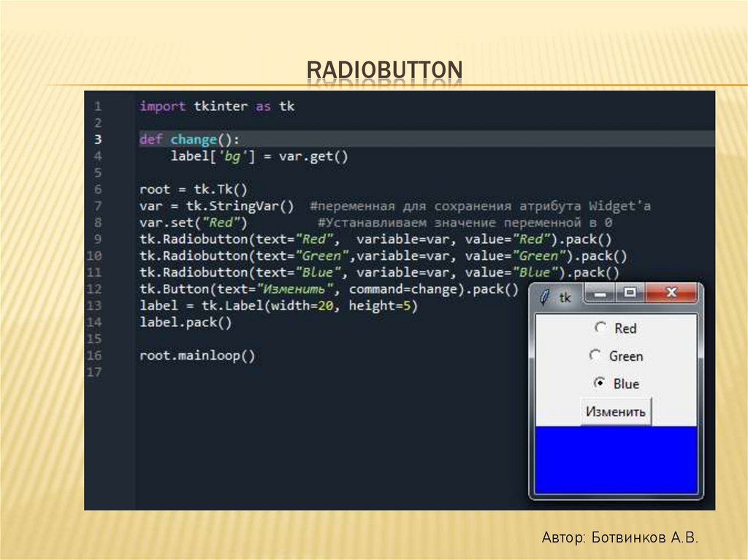
Task: Select the Red radio button
Action: click(x=615, y=328)
